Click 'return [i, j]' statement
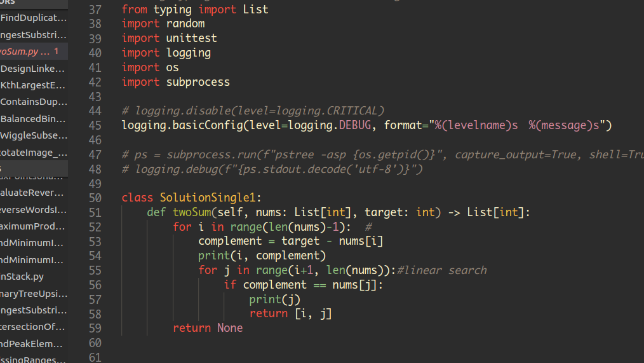 click(290, 313)
